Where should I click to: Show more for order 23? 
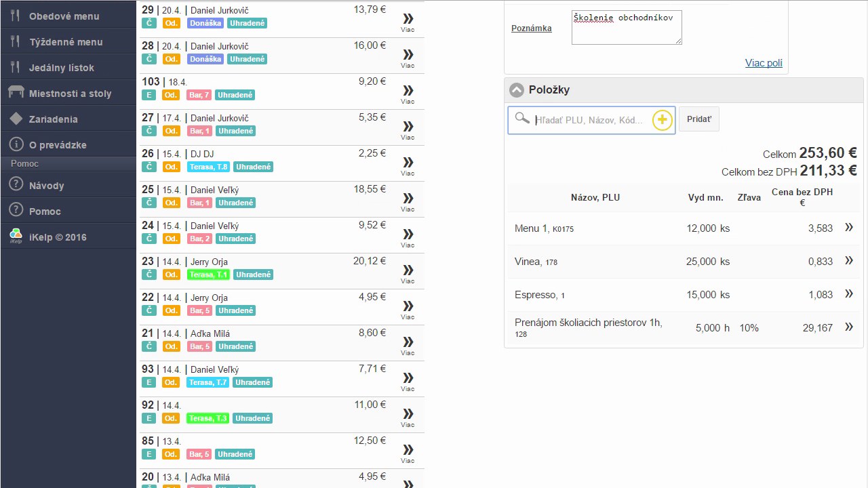[408, 274]
